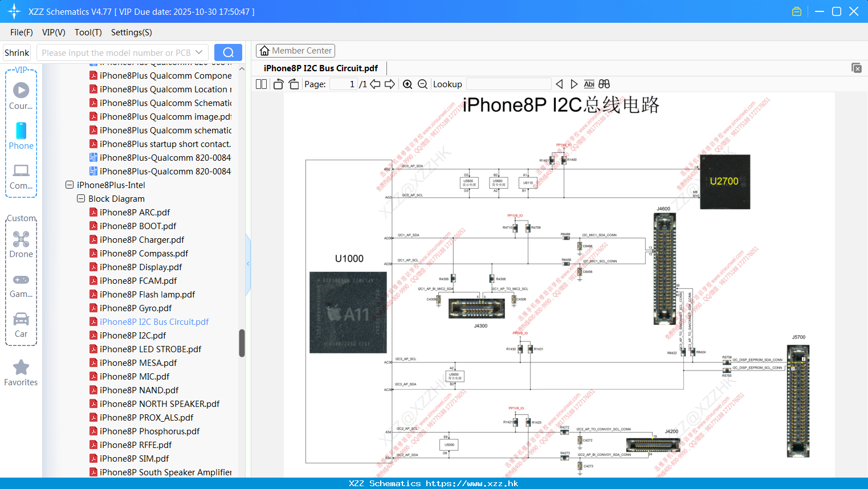This screenshot has width=868, height=489.
Task: Click the detach window icon at top right
Action: (857, 68)
